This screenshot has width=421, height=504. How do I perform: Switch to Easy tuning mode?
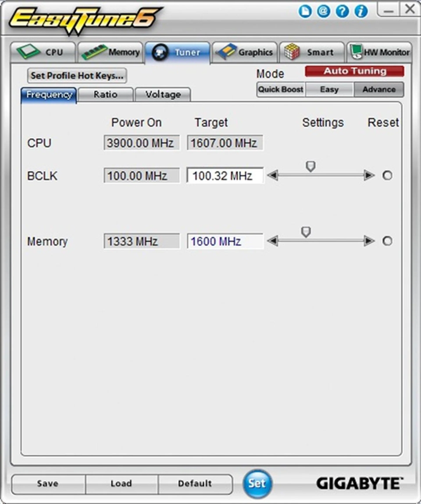pyautogui.click(x=329, y=89)
